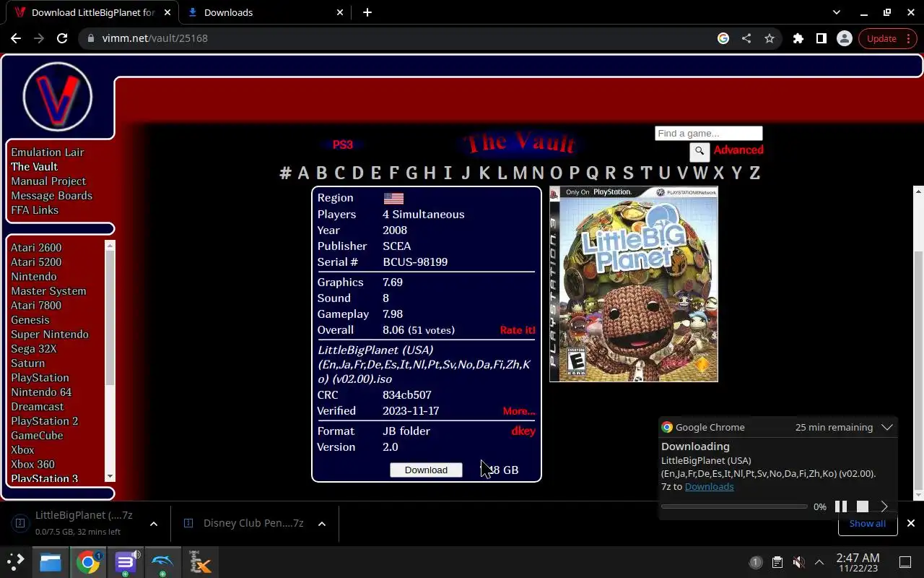
Task: Click the Downloads link in notification
Action: pyautogui.click(x=709, y=486)
